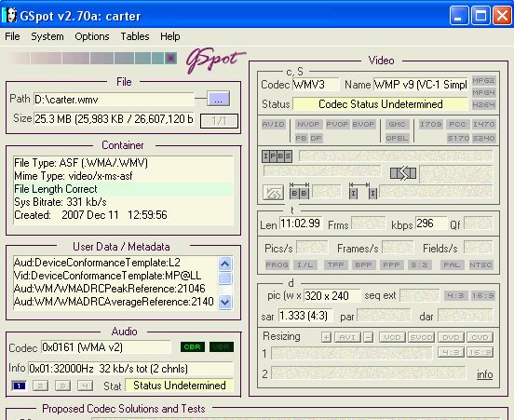Click the PVOP indicator
514x420 pixels.
[x=337, y=125]
